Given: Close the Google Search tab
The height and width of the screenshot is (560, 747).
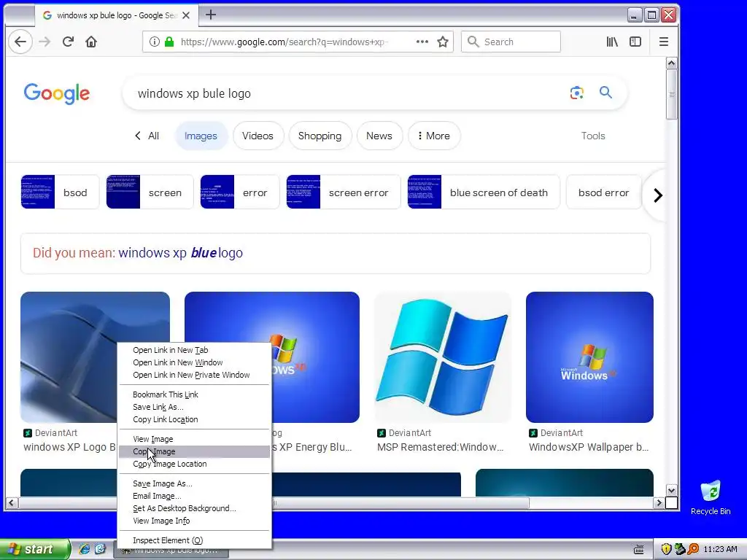Looking at the screenshot, I should click(x=186, y=15).
